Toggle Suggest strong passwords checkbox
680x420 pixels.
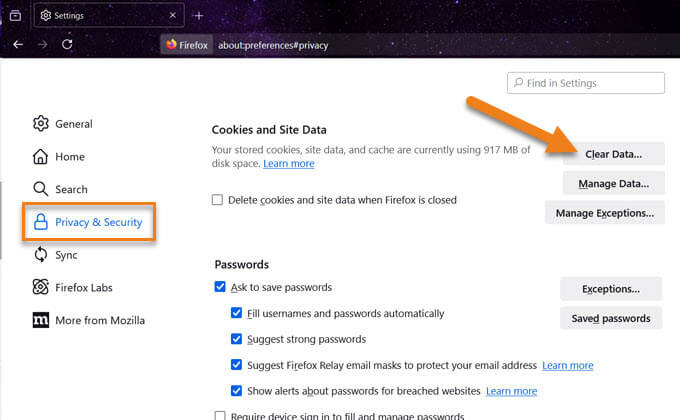[236, 339]
